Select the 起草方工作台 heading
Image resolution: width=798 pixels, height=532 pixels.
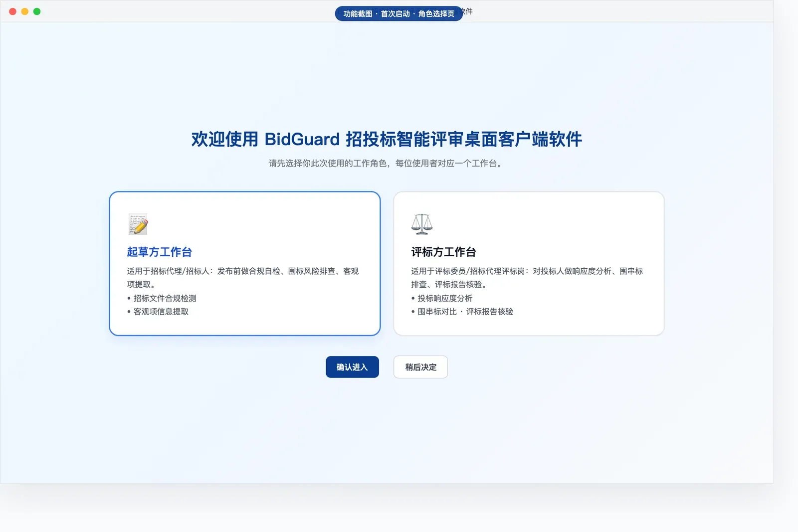pos(160,252)
